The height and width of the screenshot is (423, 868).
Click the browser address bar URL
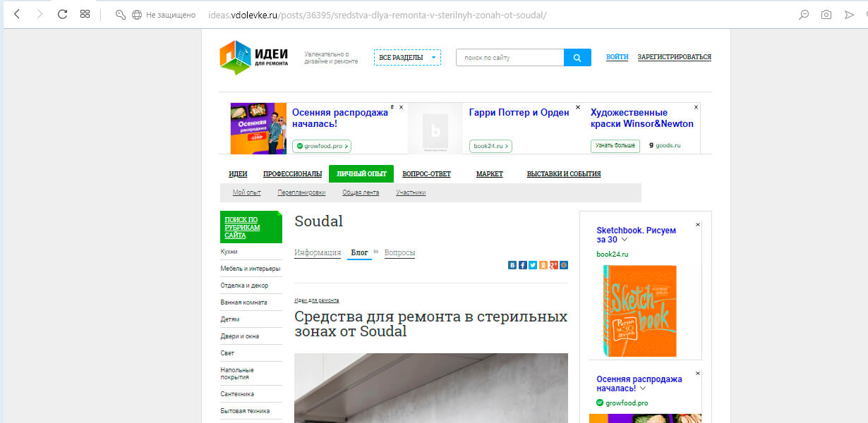coord(378,15)
